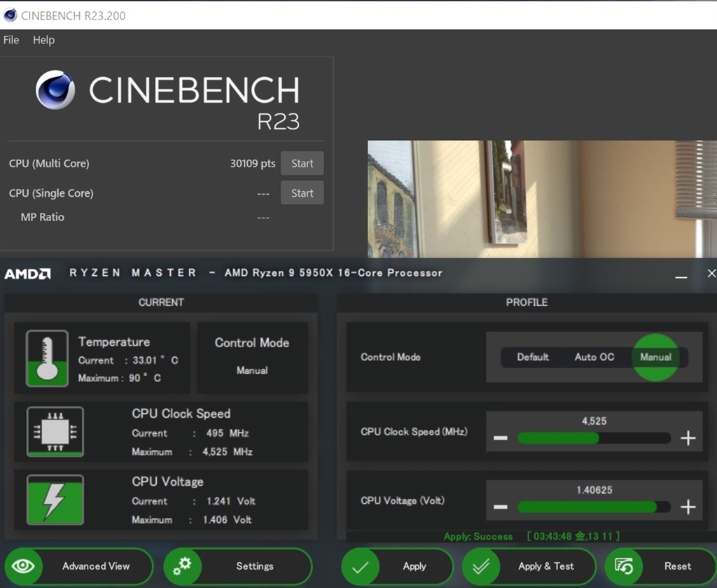This screenshot has height=588, width=717.
Task: Open the Help menu
Action: tap(43, 40)
